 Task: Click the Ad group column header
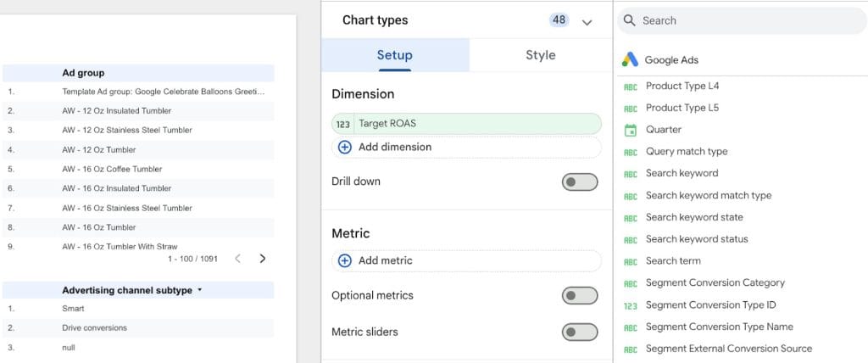tap(83, 73)
